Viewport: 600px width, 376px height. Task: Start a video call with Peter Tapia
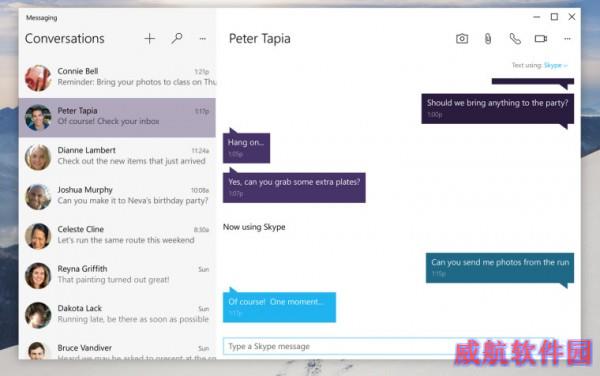point(541,39)
